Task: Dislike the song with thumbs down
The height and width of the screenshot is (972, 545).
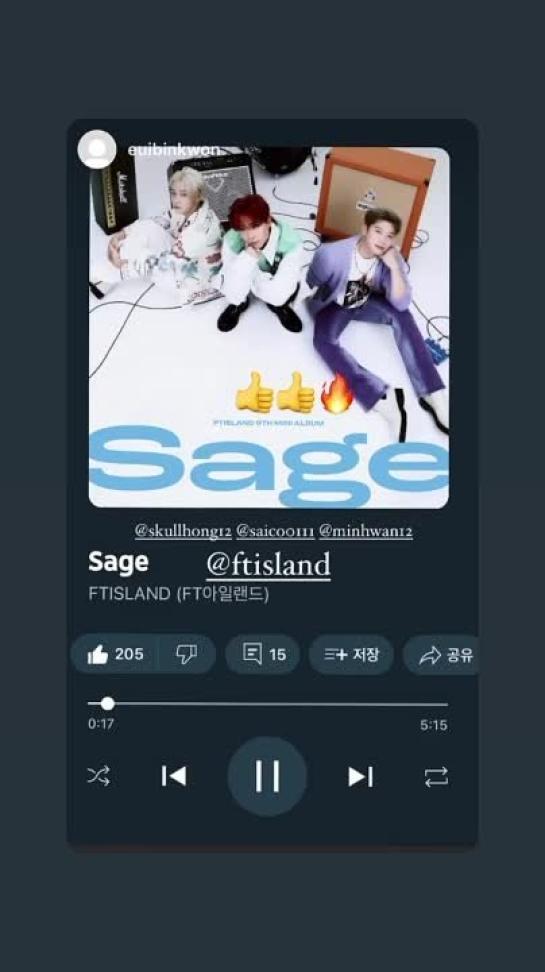Action: [x=187, y=654]
